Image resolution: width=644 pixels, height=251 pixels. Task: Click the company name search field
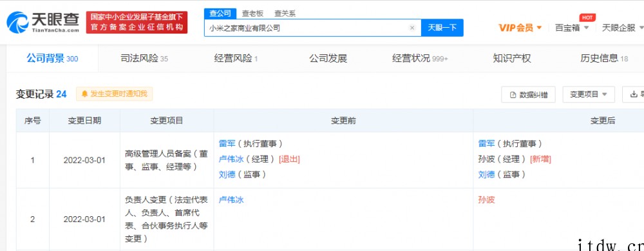[x=312, y=28]
